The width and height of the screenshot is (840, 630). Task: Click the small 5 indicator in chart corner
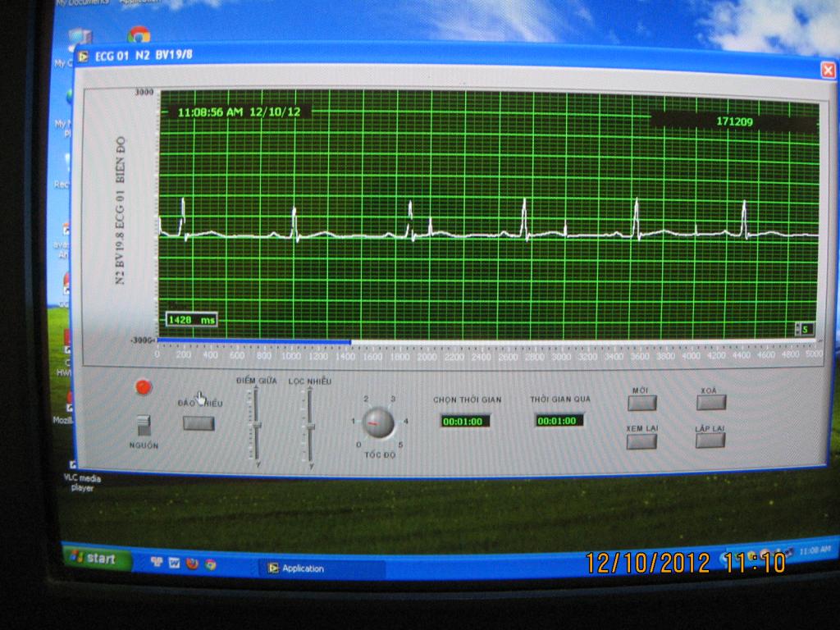(805, 330)
